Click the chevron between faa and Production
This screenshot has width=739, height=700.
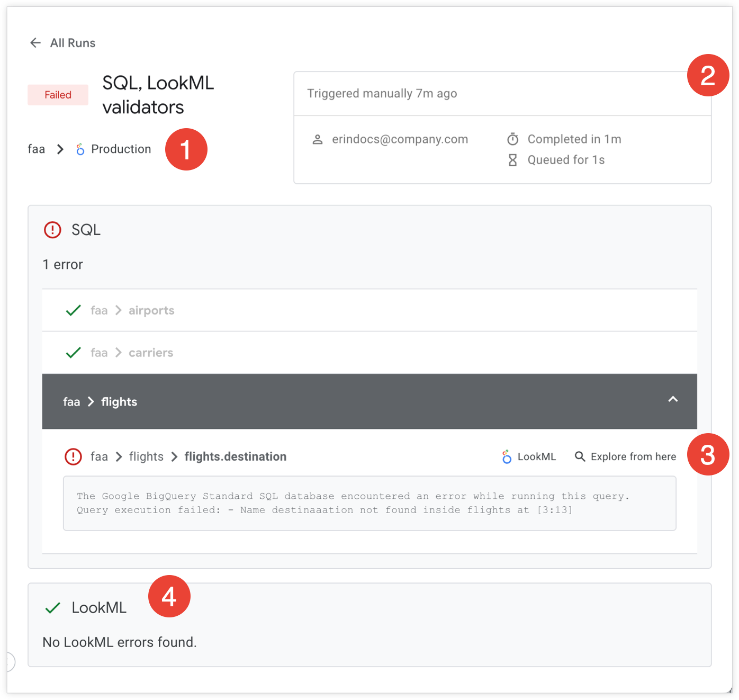point(60,149)
